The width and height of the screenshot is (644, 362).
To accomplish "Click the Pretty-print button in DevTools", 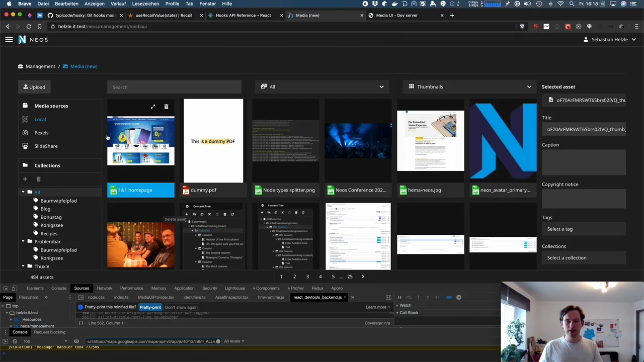I will tap(150, 307).
